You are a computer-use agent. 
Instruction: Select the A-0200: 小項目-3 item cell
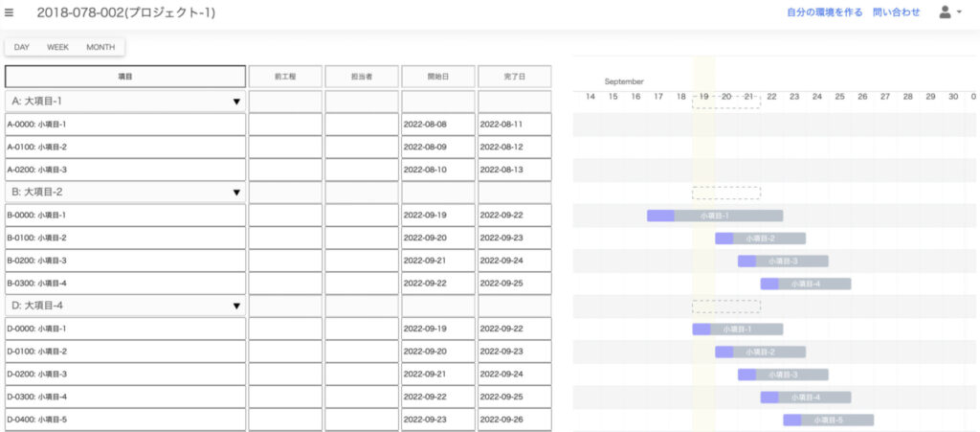point(125,170)
